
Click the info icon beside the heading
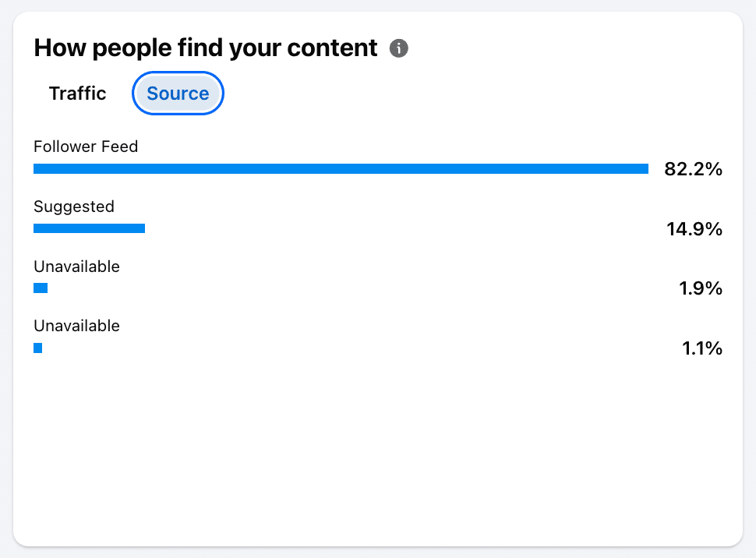[x=399, y=48]
